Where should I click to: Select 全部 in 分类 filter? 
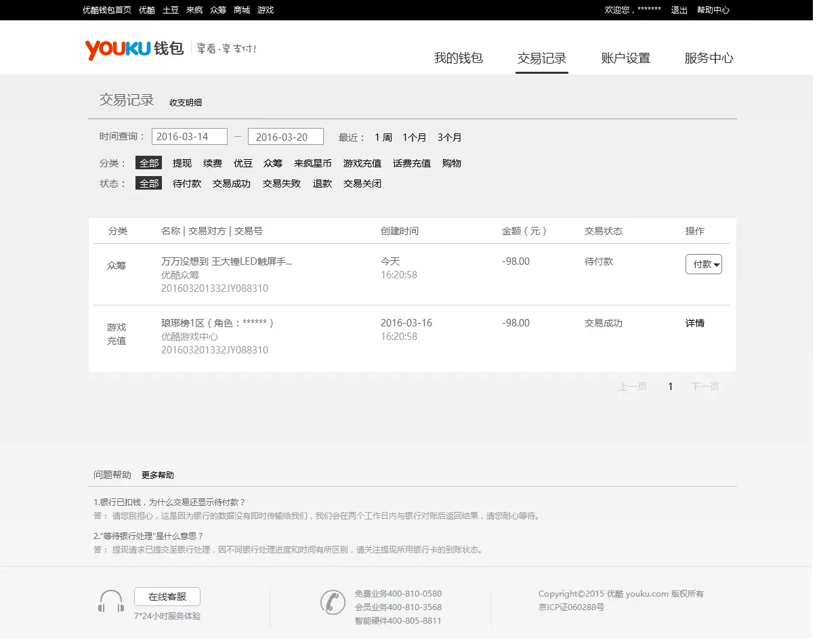click(149, 163)
